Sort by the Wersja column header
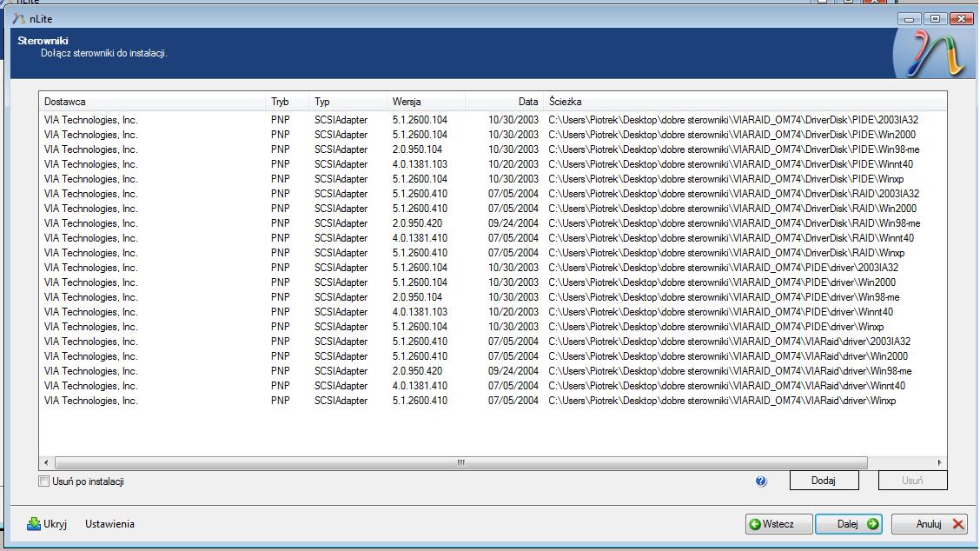 pyautogui.click(x=427, y=102)
